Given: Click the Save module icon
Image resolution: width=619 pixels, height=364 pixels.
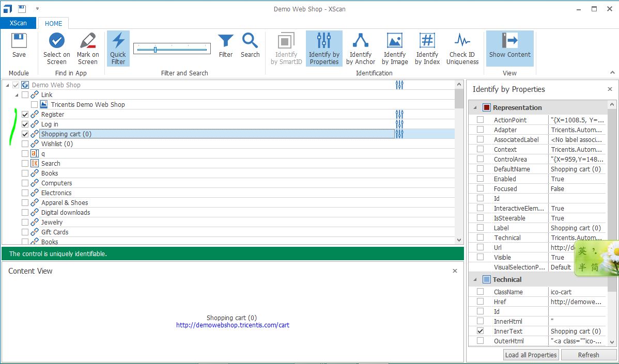Looking at the screenshot, I should pos(19,46).
